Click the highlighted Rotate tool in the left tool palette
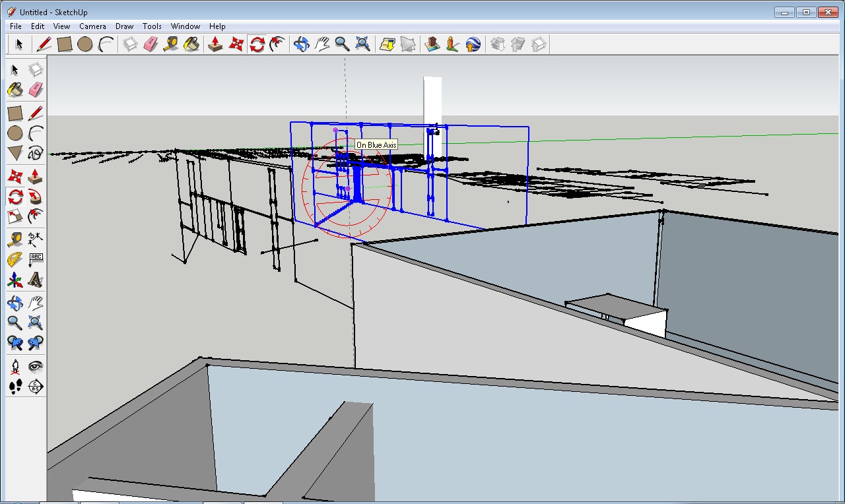 coord(15,197)
